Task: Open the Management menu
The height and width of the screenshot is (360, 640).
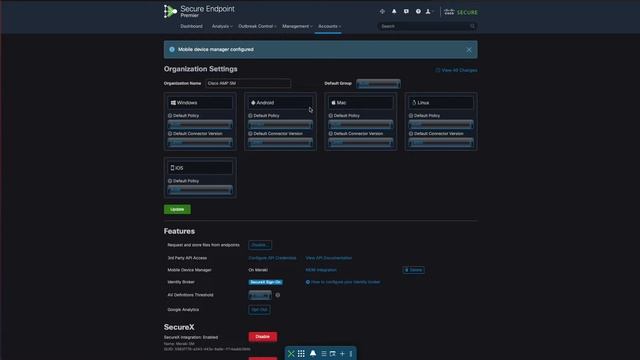Action: pos(297,26)
